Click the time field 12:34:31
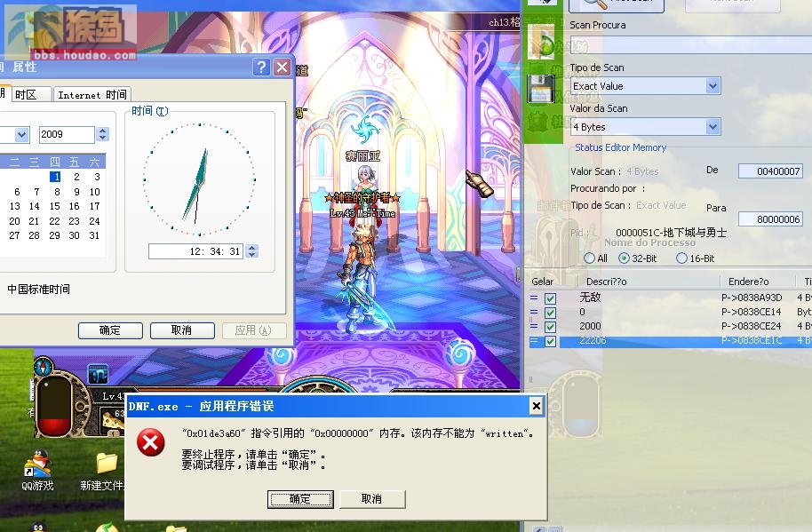 [x=195, y=251]
